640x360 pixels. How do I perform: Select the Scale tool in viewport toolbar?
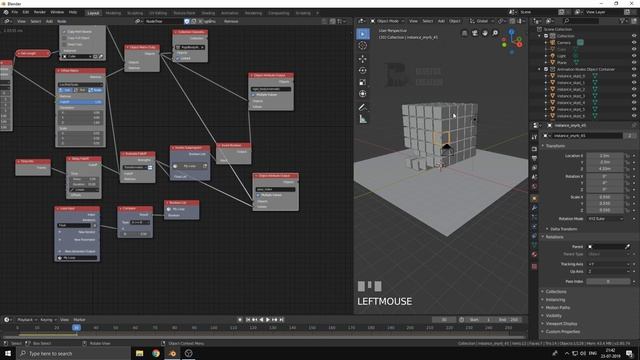[362, 82]
